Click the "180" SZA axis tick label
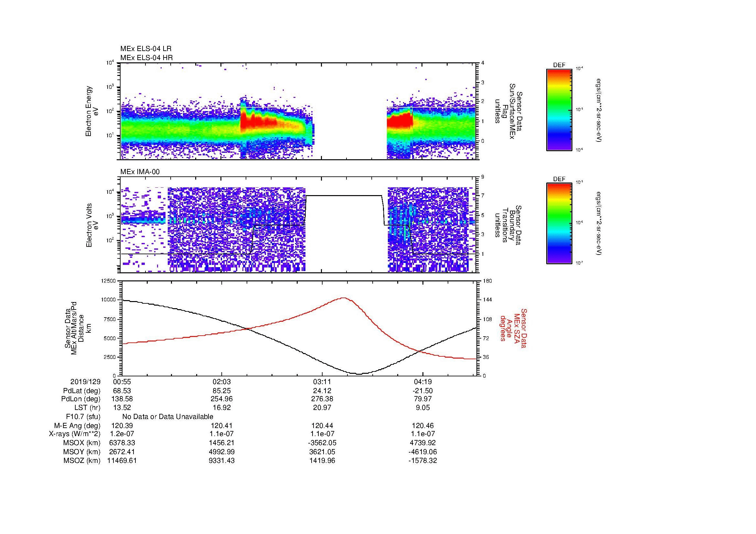 pos(487,281)
